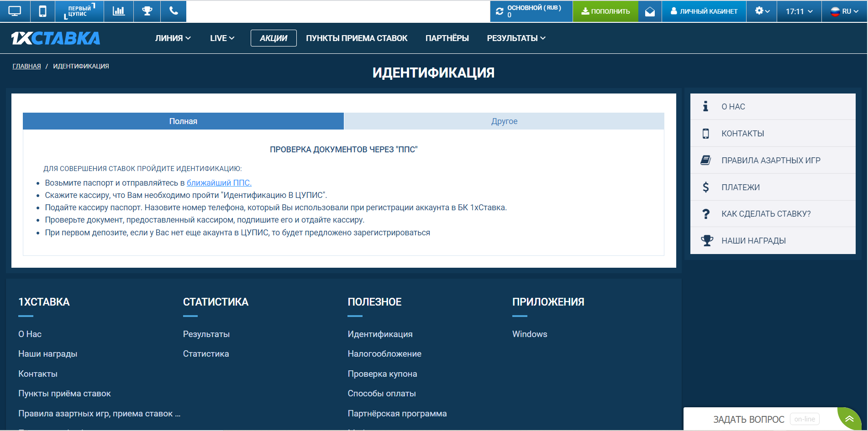868x431 pixels.
Task: Expand the 17:11 time dropdown
Action: 799,11
